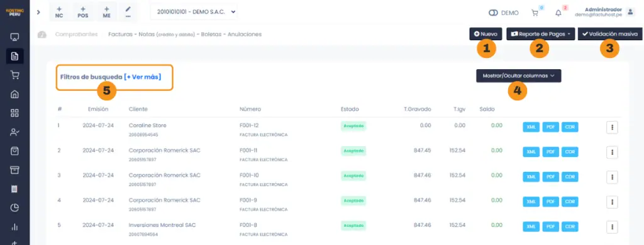The width and height of the screenshot is (644, 245).
Task: Download XML for invoice F001-11
Action: 531,152
